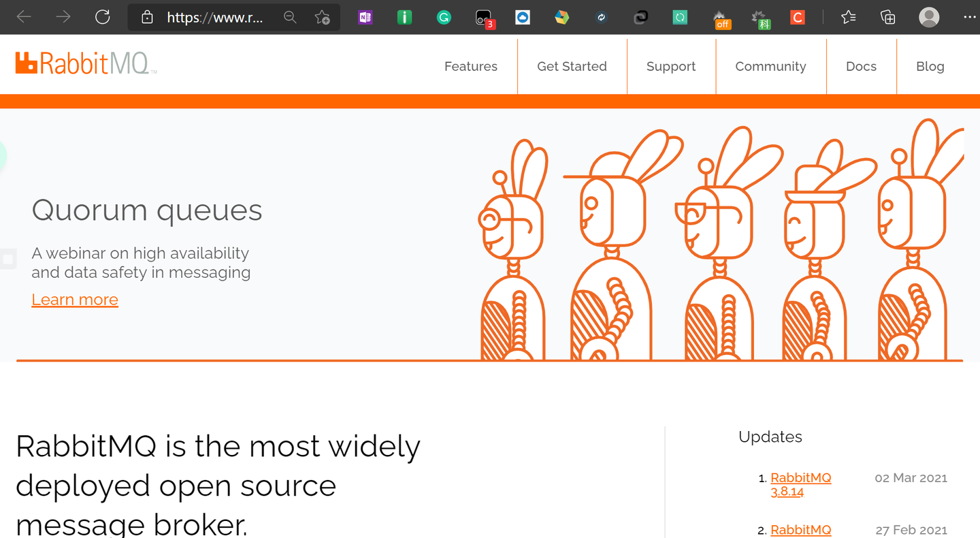Click the browser back arrow
The image size is (980, 538).
pyautogui.click(x=24, y=17)
